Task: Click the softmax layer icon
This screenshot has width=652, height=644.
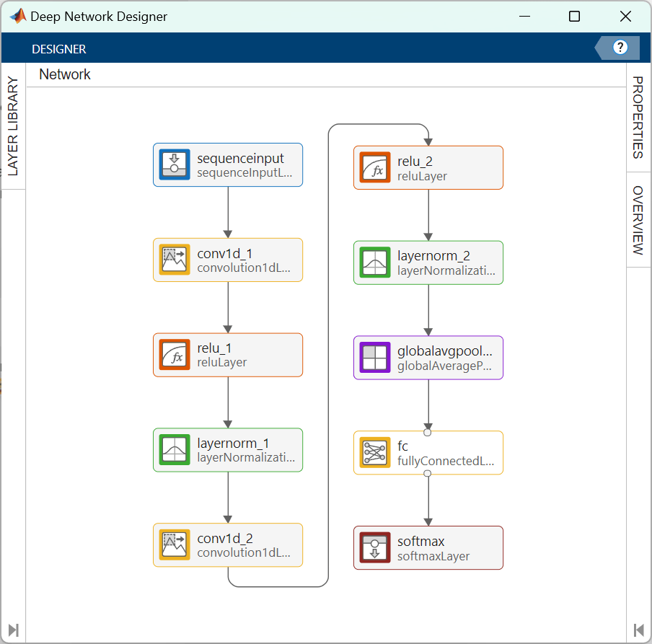Action: (374, 547)
